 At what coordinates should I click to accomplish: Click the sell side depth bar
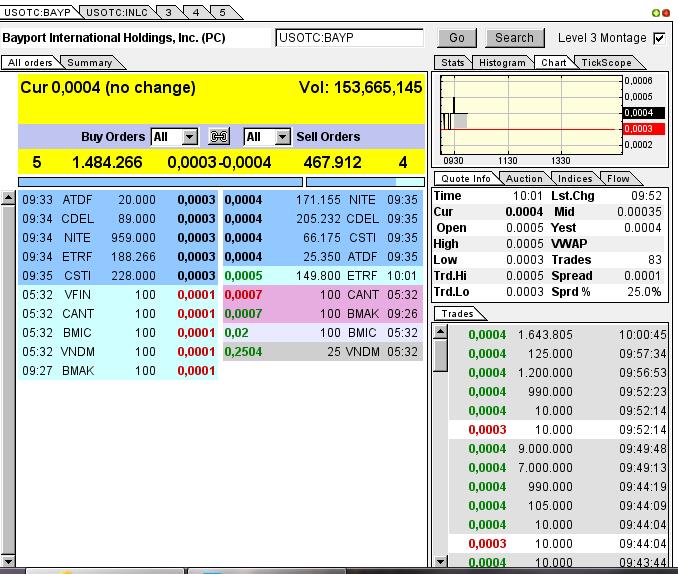pyautogui.click(x=365, y=182)
